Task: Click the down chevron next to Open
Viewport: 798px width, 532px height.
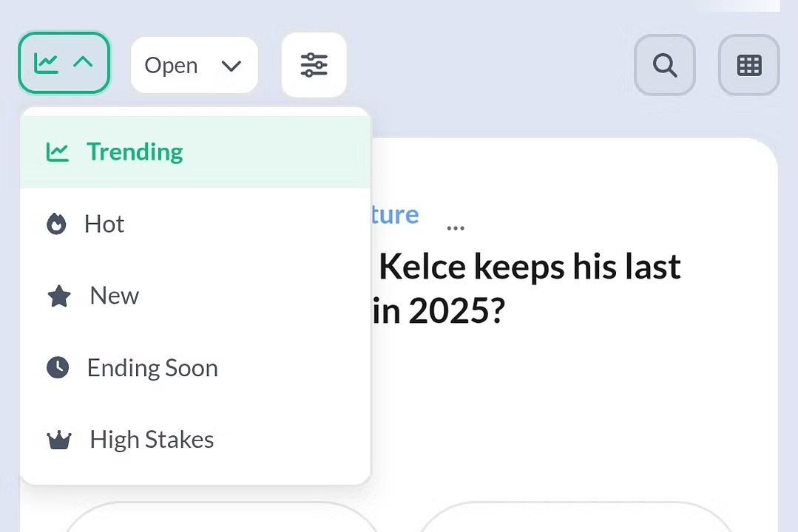Action: 231,66
